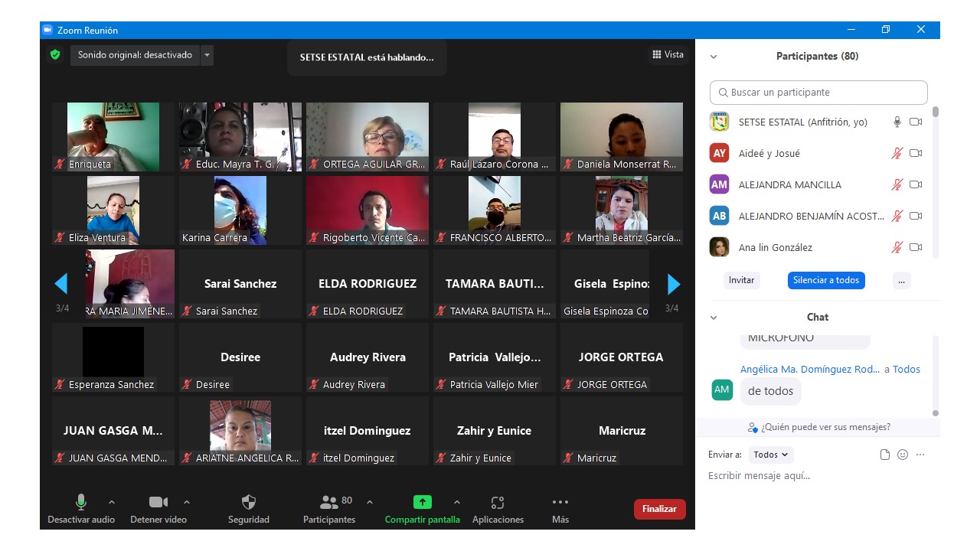Click AY avatar for Aideé y Josué

(x=719, y=153)
